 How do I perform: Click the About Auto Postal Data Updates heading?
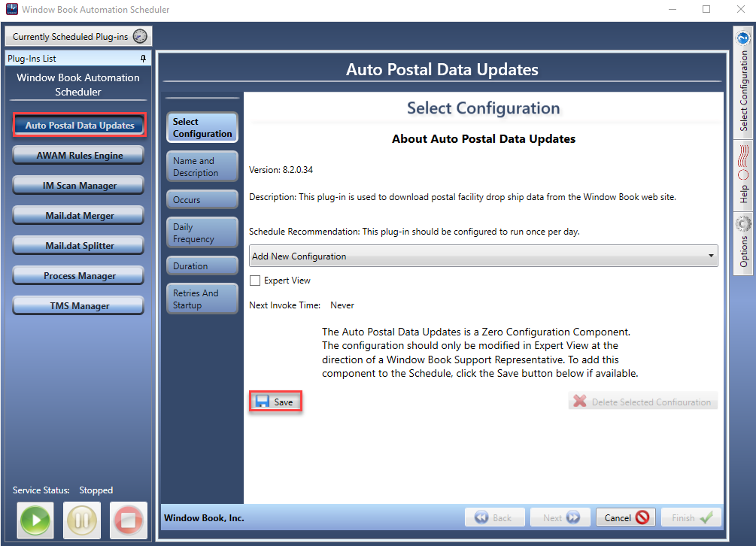click(x=484, y=139)
